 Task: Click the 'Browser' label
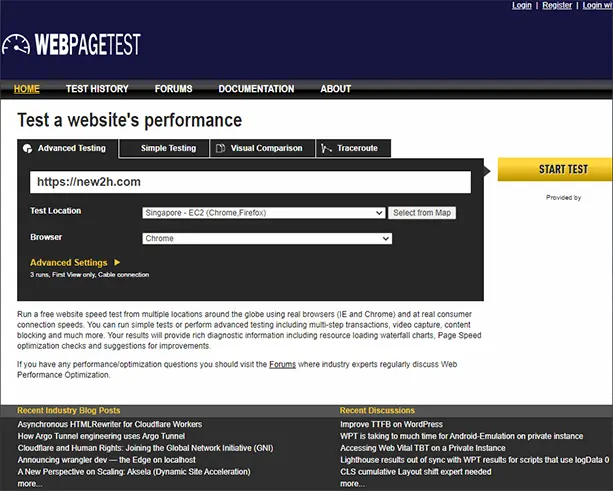[x=46, y=237]
